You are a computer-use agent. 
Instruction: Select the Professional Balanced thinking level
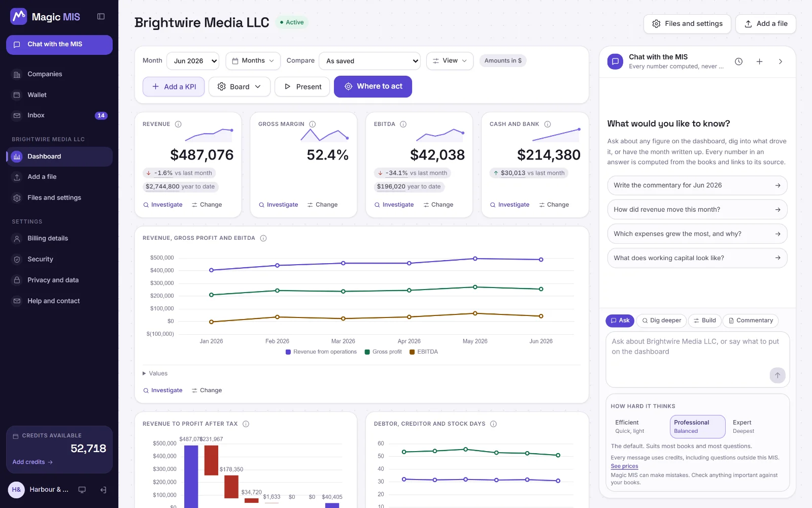pyautogui.click(x=698, y=427)
